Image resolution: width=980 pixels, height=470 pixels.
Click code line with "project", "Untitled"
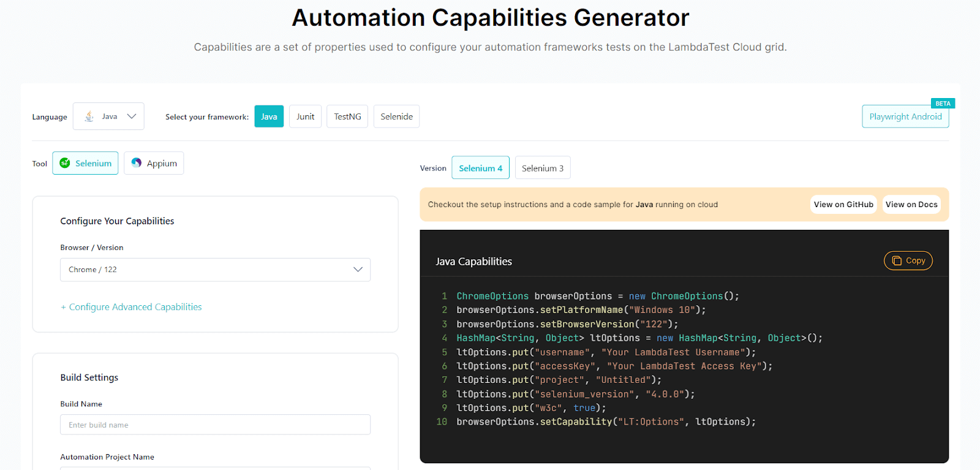pos(559,380)
